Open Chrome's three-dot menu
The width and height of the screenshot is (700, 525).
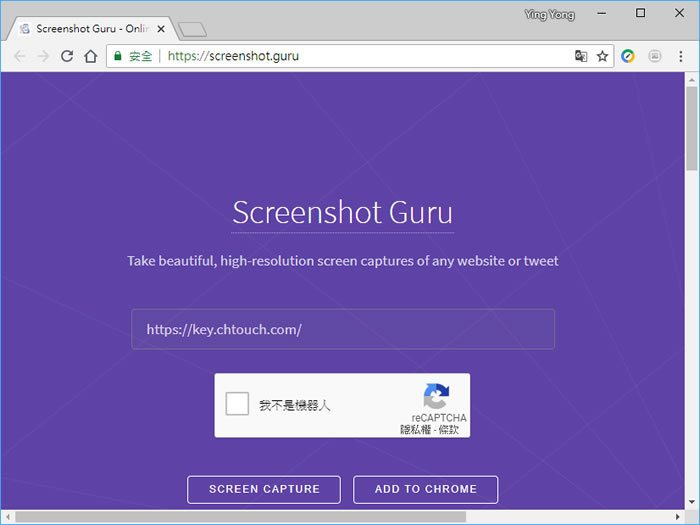tap(681, 56)
